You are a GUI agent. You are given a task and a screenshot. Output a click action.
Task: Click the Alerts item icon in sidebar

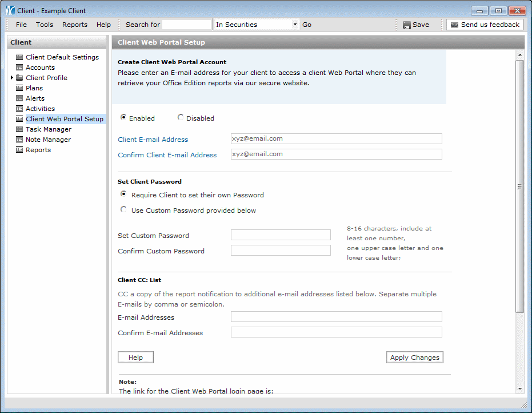(19, 98)
